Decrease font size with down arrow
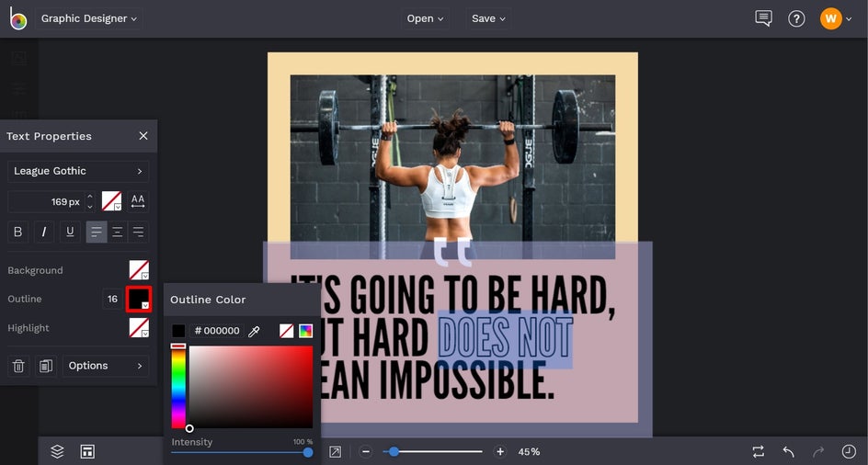Image resolution: width=868 pixels, height=465 pixels. click(90, 207)
